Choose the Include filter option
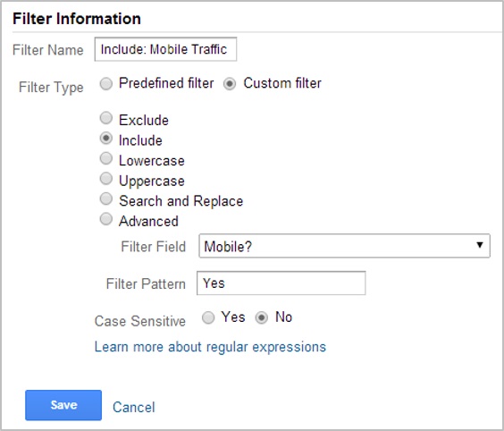The image size is (504, 431). (106, 139)
